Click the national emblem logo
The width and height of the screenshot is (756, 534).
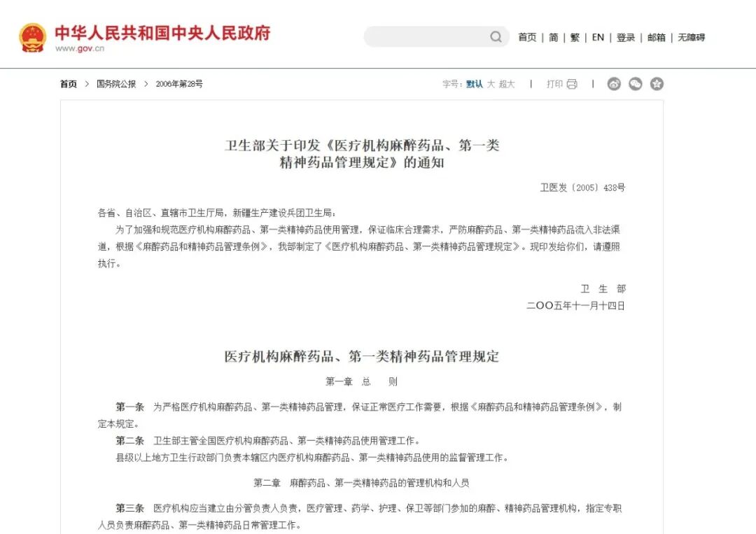coord(32,37)
